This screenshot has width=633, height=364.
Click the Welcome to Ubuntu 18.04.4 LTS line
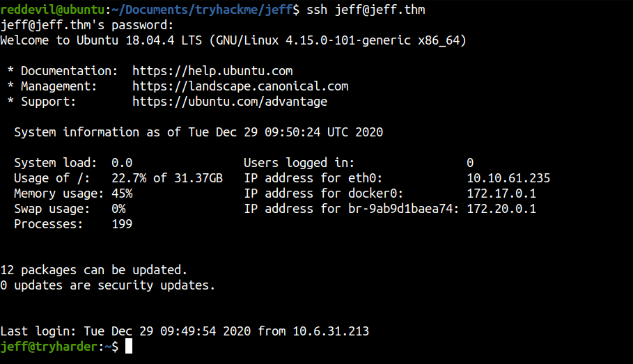pos(233,40)
